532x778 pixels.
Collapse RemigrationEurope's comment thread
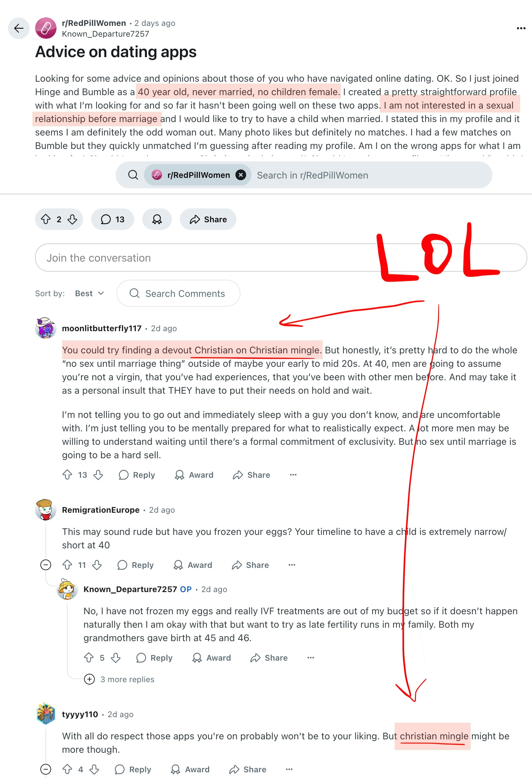pos(46,565)
